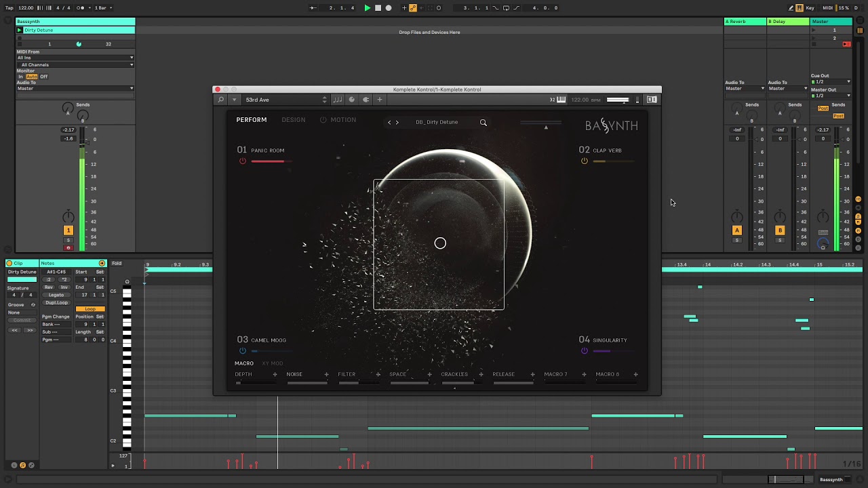The width and height of the screenshot is (868, 488).
Task: Click the Dupl.Loop button
Action: click(x=56, y=302)
